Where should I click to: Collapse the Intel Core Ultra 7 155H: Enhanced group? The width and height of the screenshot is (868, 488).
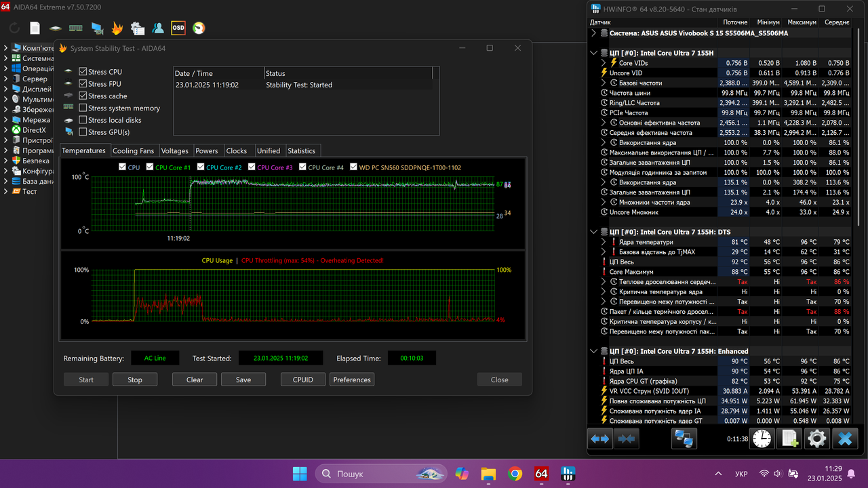594,352
